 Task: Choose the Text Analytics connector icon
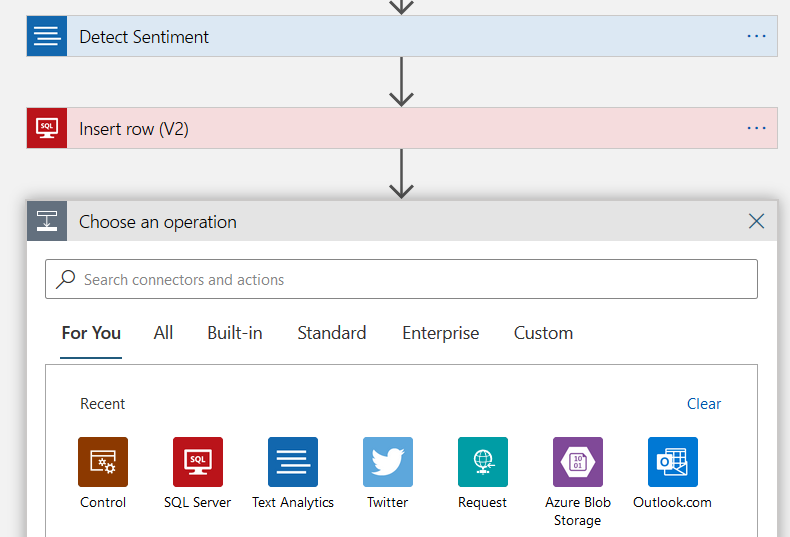tap(293, 462)
